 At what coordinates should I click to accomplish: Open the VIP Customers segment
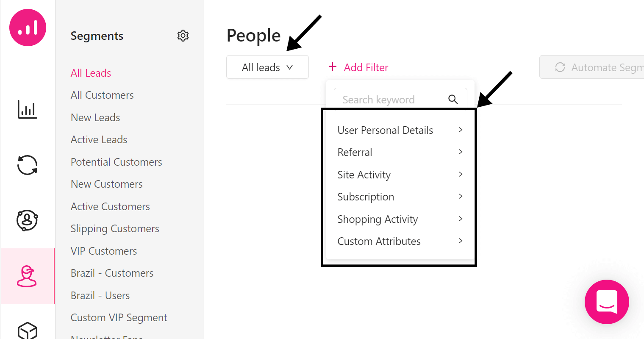(x=104, y=251)
